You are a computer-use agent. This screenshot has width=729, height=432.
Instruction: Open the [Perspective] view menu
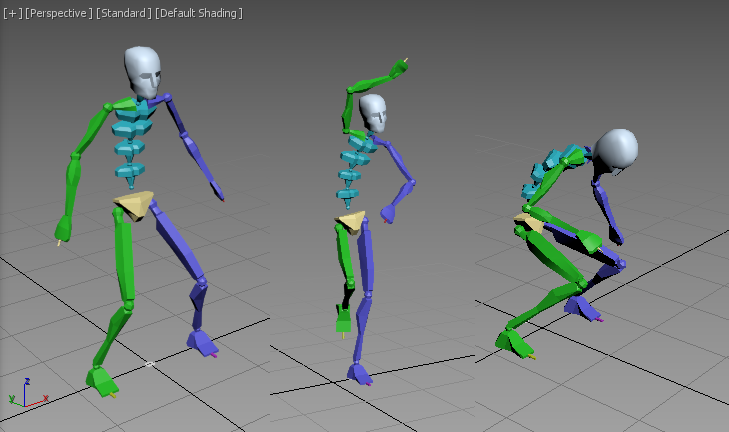(x=59, y=13)
